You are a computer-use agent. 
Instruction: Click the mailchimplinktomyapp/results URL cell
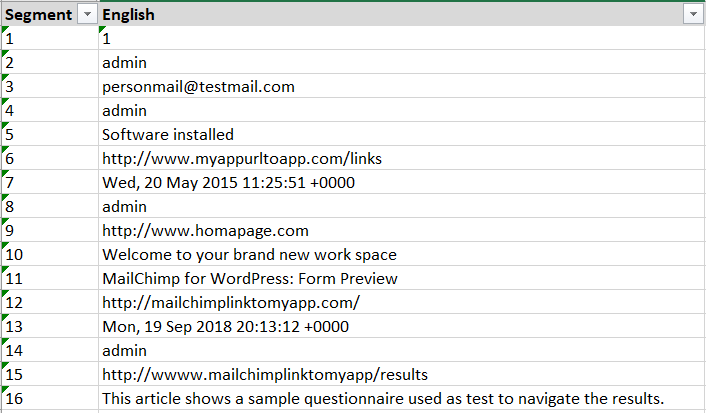[265, 375]
